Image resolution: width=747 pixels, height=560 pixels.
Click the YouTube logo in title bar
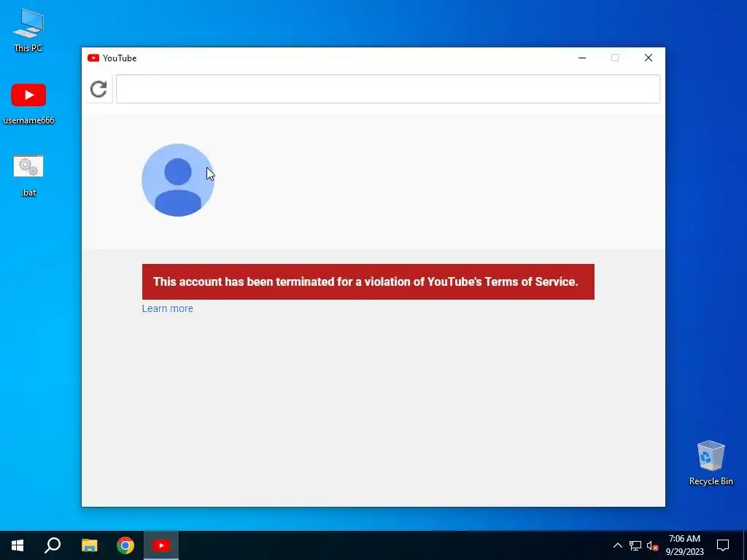point(93,58)
